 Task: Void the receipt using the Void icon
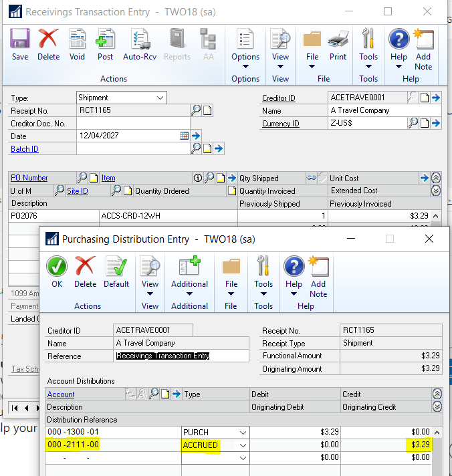(x=77, y=45)
